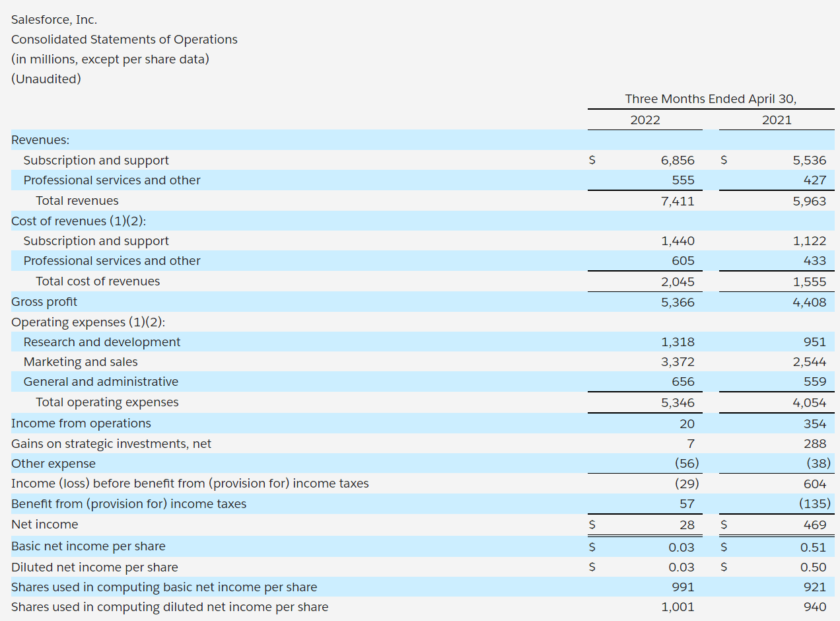The height and width of the screenshot is (621, 840).
Task: Click total operating expenses 5,346
Action: 678,403
